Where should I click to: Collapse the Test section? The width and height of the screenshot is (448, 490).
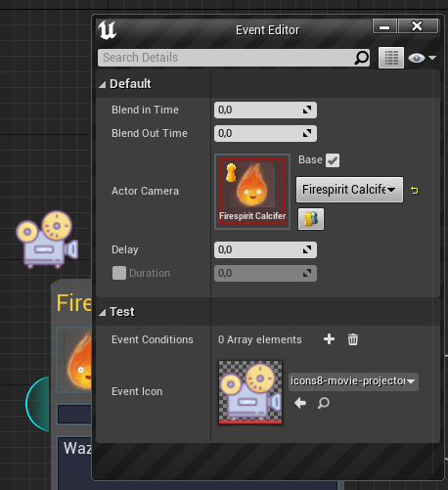coord(103,313)
